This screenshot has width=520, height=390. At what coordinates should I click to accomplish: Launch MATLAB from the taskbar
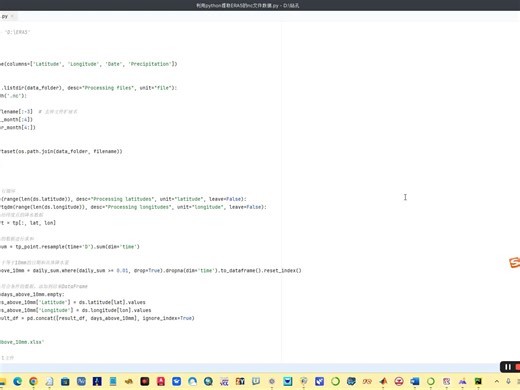pos(383,381)
